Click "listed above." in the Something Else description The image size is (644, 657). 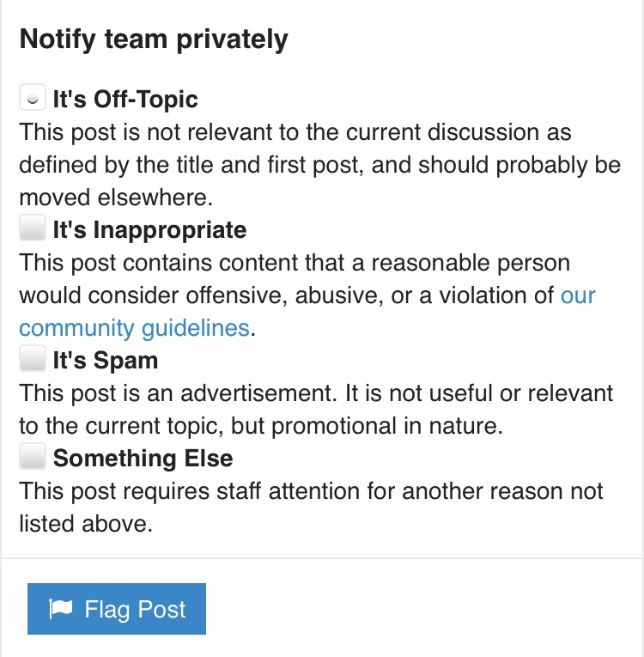click(x=86, y=524)
